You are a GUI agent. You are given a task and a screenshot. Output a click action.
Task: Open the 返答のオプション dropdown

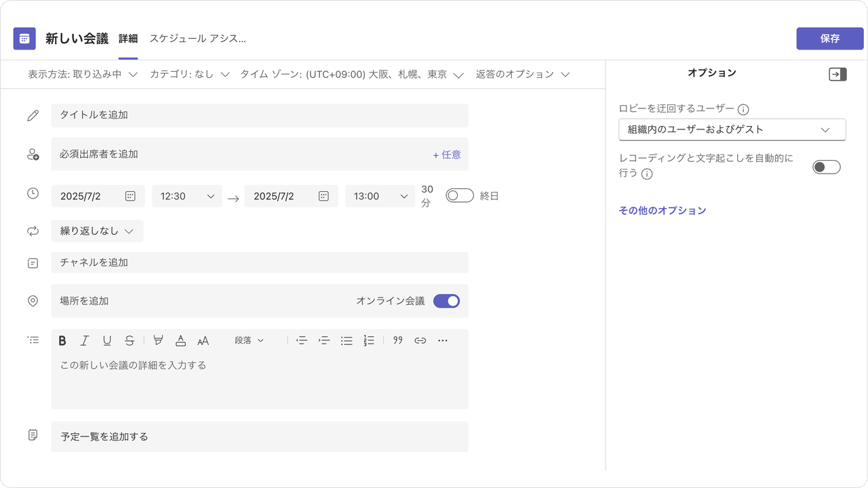[x=522, y=75]
